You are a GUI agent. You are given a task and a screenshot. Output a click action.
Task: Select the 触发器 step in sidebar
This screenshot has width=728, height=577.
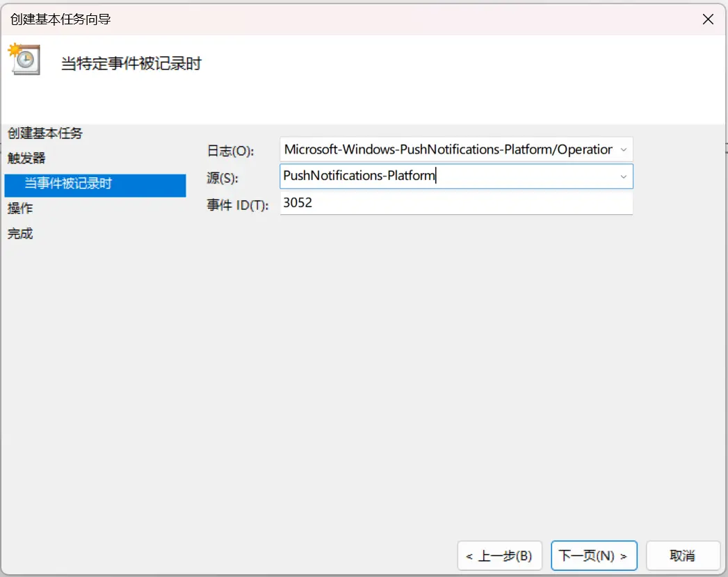pos(26,159)
